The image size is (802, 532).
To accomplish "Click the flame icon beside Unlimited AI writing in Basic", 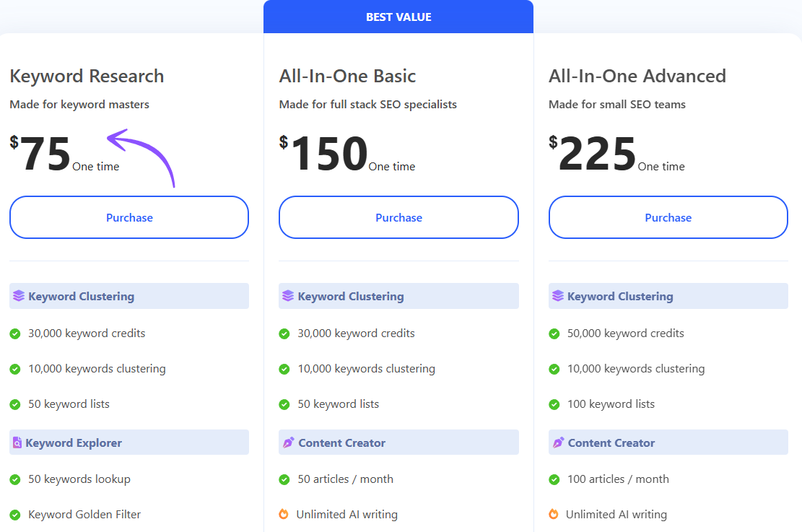I will tap(284, 515).
